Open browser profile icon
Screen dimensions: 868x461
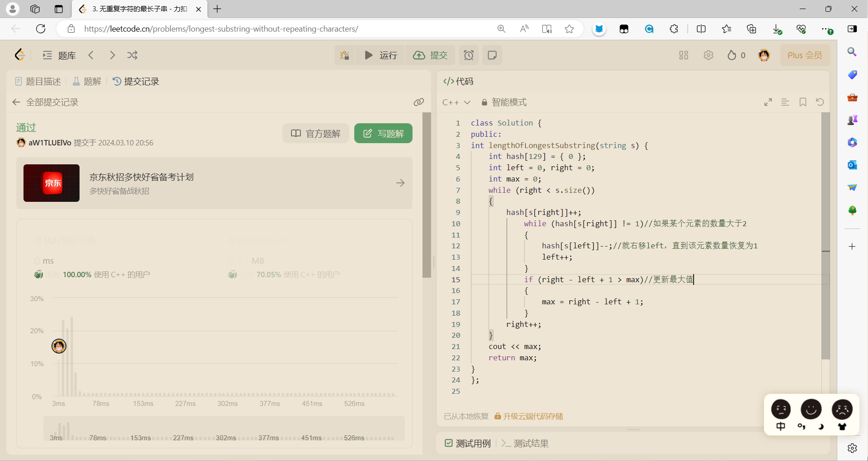[x=13, y=9]
